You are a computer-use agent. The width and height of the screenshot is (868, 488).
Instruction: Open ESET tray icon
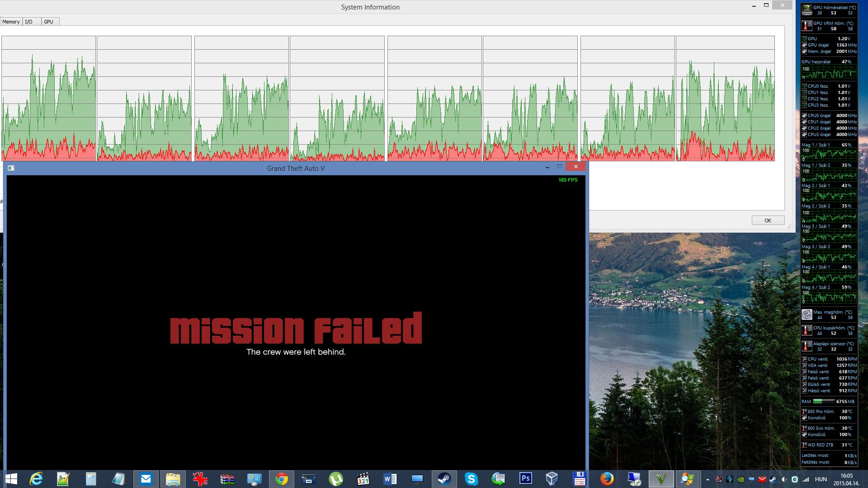pyautogui.click(x=795, y=479)
